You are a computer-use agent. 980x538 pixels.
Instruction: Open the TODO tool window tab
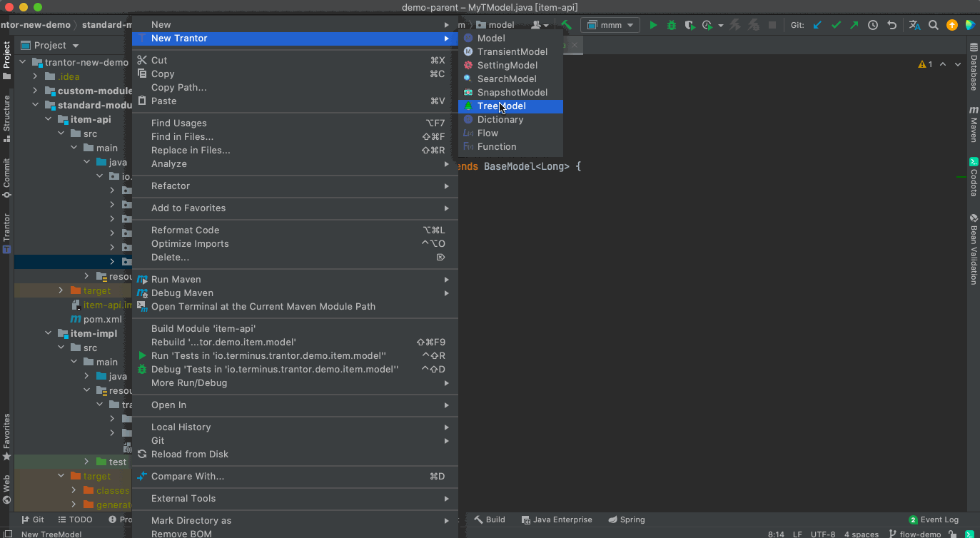point(75,519)
